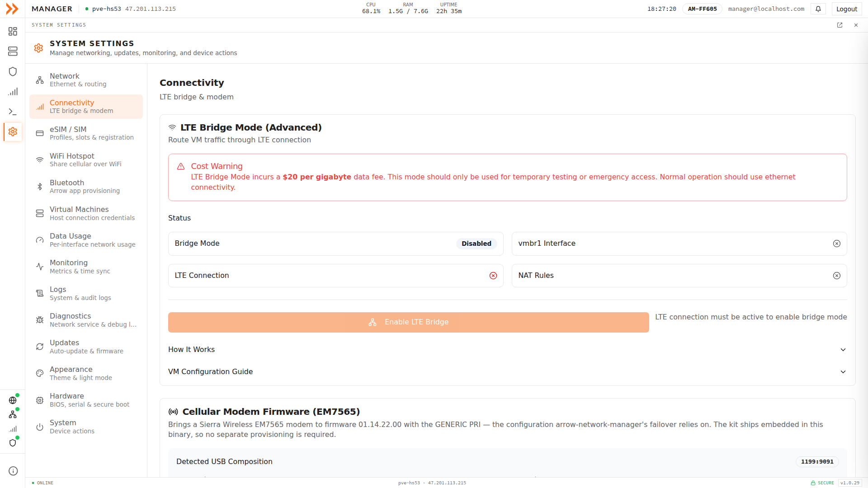Click the globe status icon in the left rail
Viewport: 868px width, 488px height.
click(x=13, y=400)
